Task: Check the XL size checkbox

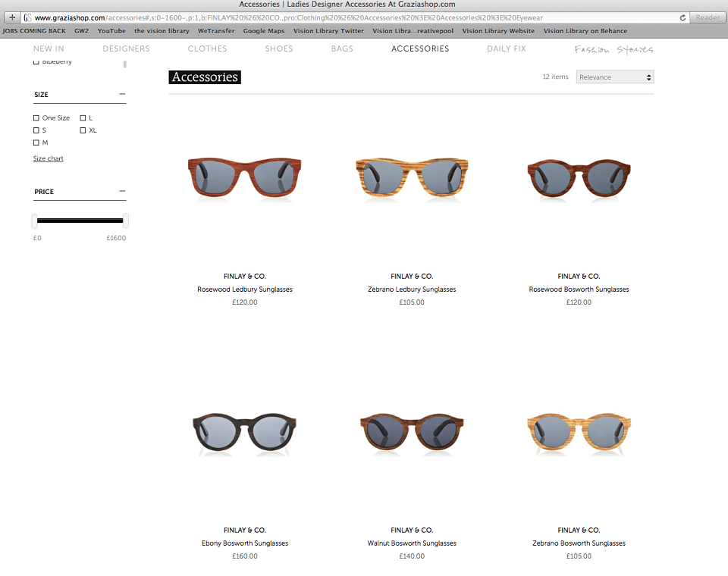Action: pos(83,130)
